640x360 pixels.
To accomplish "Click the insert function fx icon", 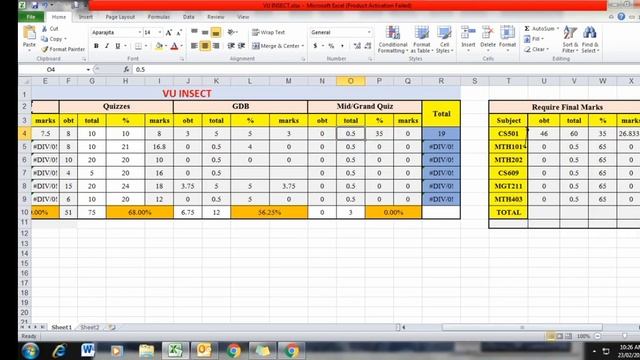I will [x=126, y=69].
